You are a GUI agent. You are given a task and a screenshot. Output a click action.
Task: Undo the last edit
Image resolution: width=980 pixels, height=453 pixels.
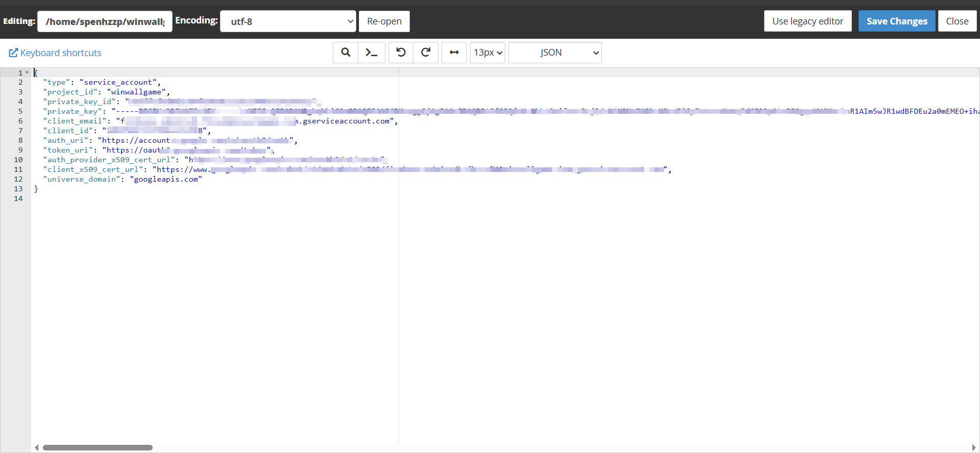point(401,53)
